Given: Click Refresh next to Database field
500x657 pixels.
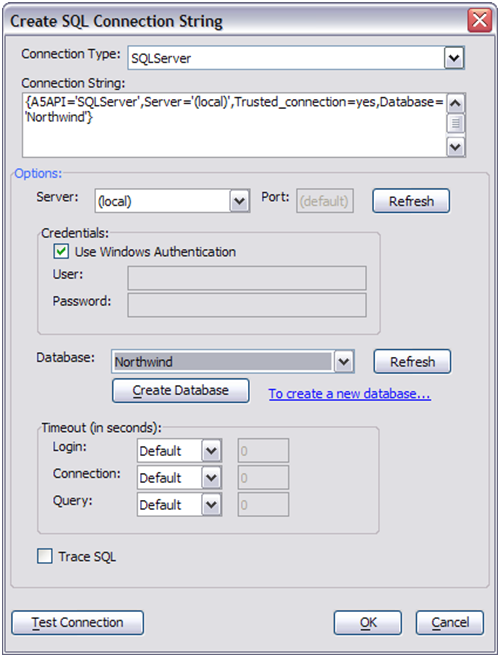Looking at the screenshot, I should pos(412,362).
